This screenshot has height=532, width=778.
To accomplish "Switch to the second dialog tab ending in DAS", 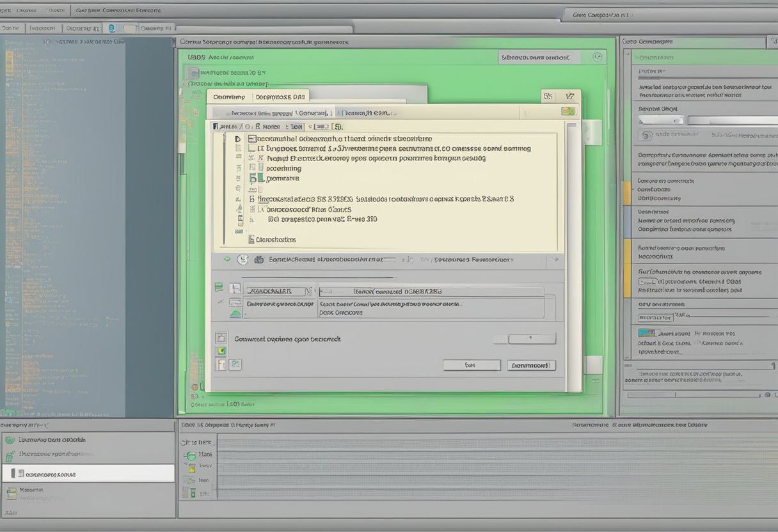I will [x=280, y=97].
